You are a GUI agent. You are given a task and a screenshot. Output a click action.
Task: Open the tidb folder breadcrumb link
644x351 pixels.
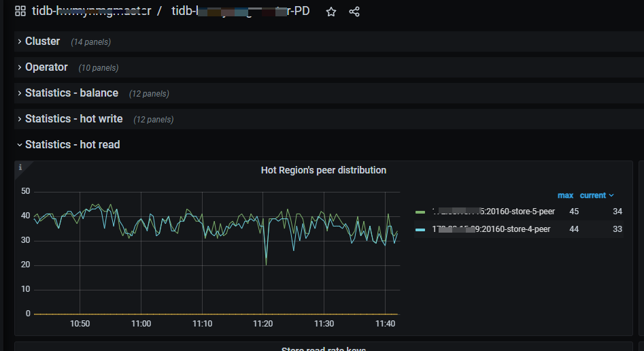(x=92, y=11)
